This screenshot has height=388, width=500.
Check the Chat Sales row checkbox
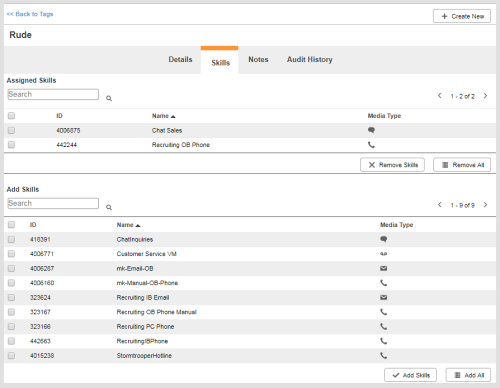[11, 130]
